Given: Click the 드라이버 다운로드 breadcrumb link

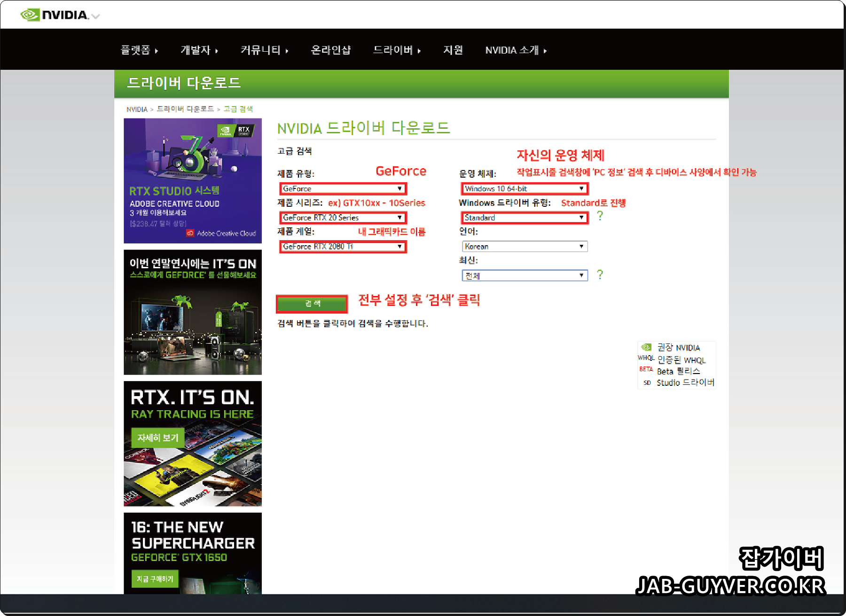Looking at the screenshot, I should 185,109.
